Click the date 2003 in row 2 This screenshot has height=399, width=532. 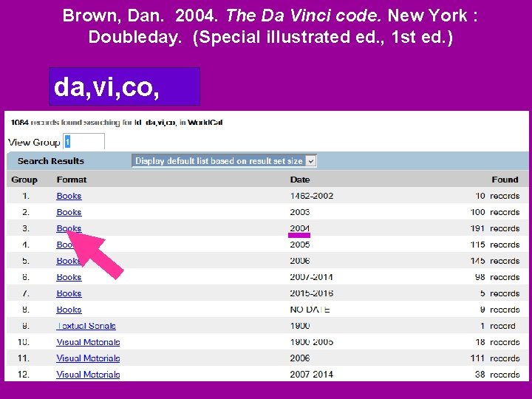tap(299, 212)
